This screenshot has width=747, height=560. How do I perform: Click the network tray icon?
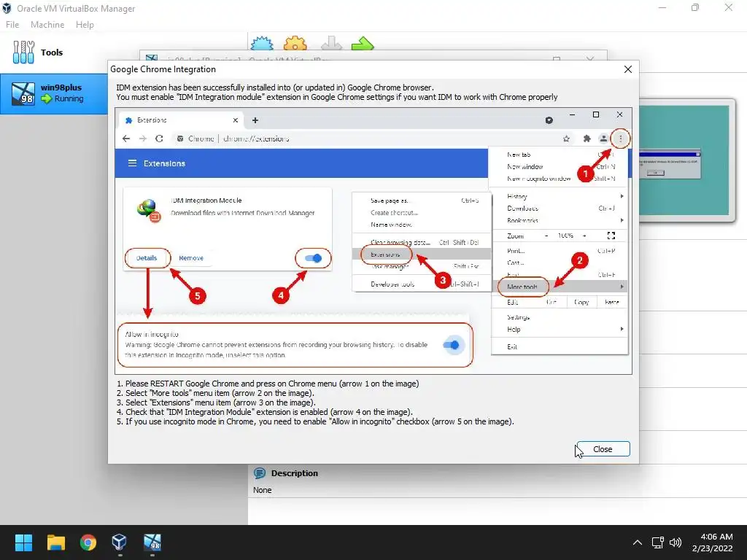(x=658, y=542)
